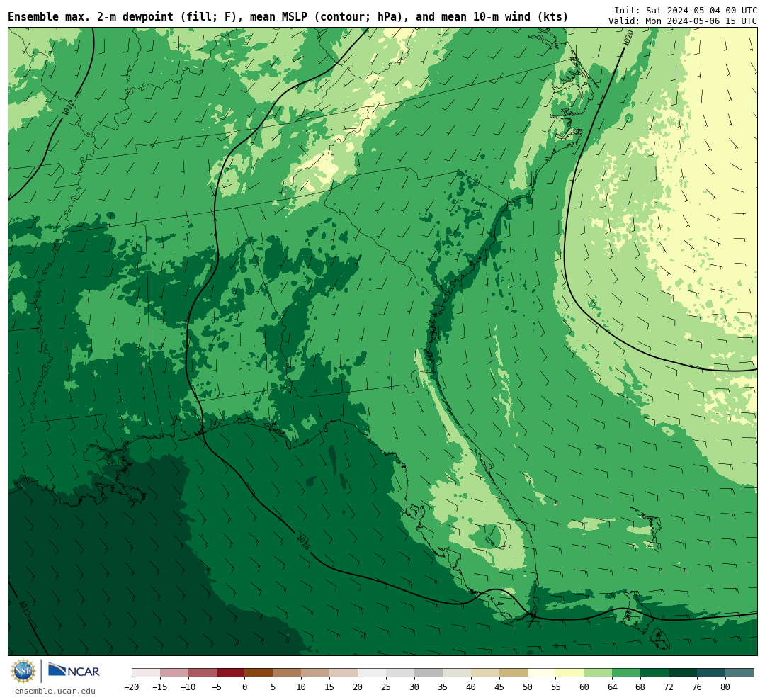Click the NSF logo
Screen dimensions: 765x700
point(23,671)
